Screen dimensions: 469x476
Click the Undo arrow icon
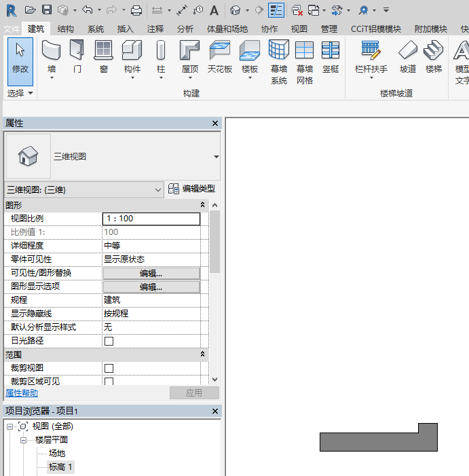(x=88, y=10)
